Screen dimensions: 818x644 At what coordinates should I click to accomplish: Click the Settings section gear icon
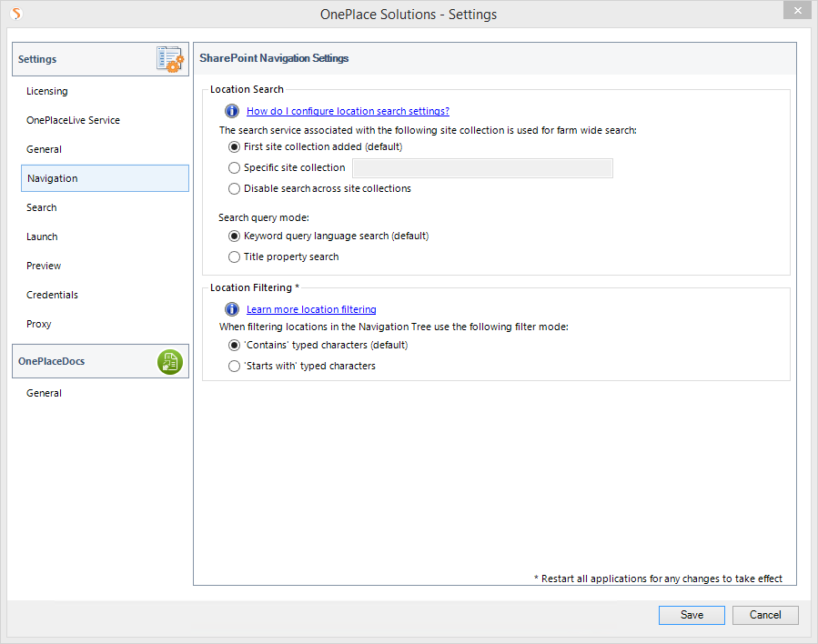[170, 59]
